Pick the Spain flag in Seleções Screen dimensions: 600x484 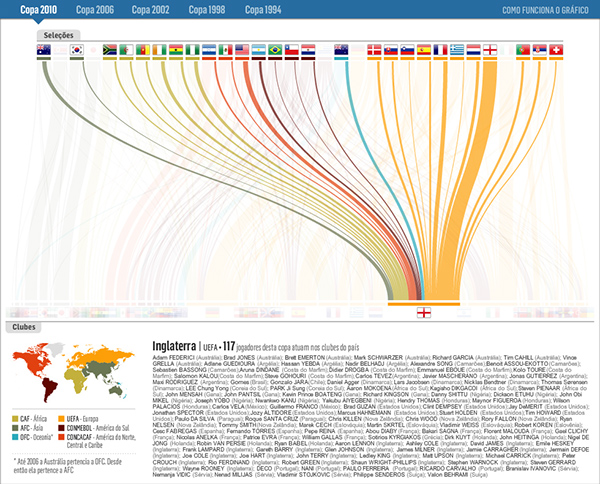coord(424,50)
